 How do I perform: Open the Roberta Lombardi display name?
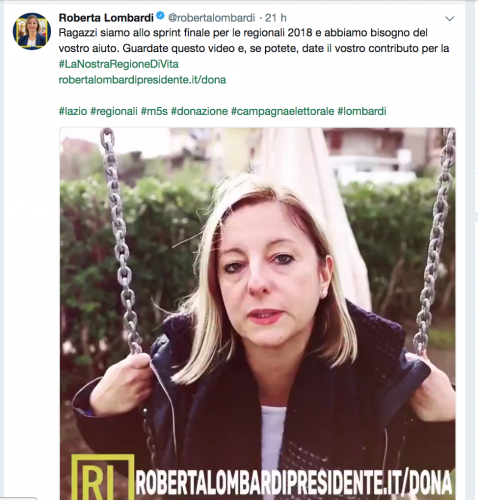pyautogui.click(x=106, y=17)
